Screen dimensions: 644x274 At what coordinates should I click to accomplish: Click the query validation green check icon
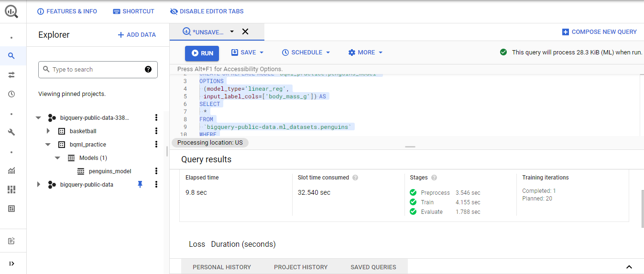(503, 52)
